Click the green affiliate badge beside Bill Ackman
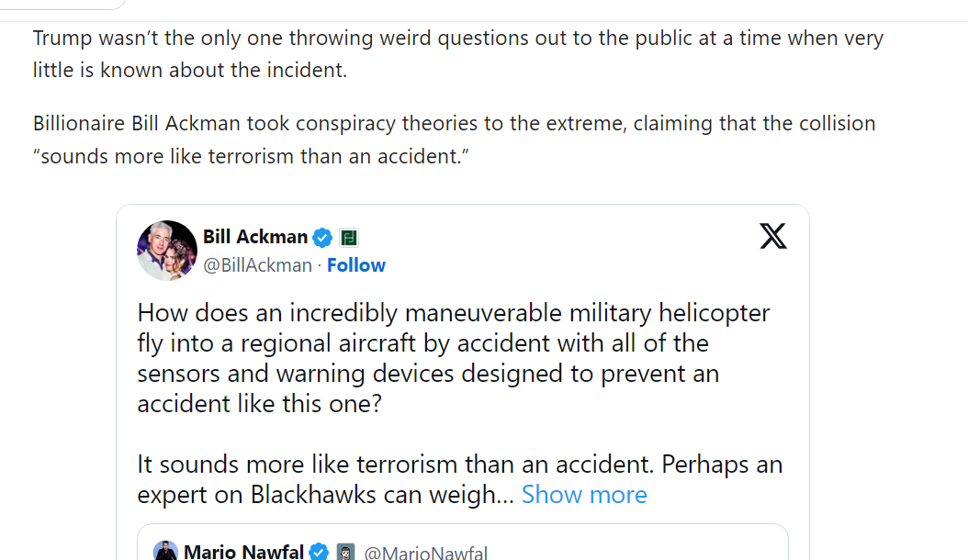 pyautogui.click(x=348, y=238)
